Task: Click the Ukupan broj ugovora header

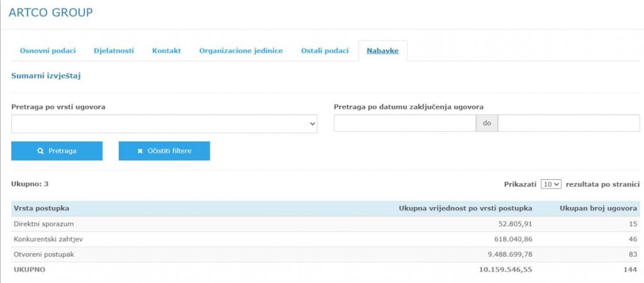Action: [x=597, y=208]
